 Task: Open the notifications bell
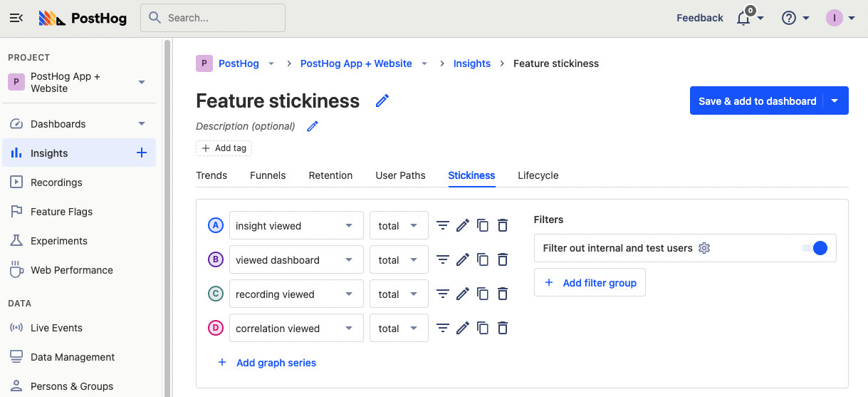click(743, 19)
